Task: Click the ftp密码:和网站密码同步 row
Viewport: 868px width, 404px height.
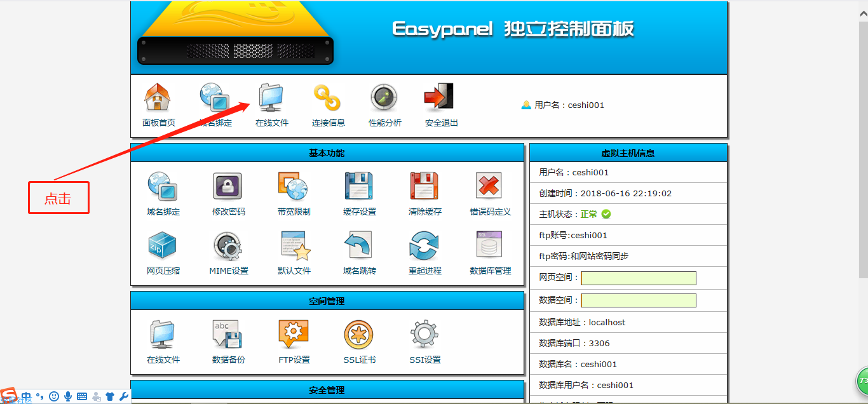Action: pyautogui.click(x=628, y=256)
